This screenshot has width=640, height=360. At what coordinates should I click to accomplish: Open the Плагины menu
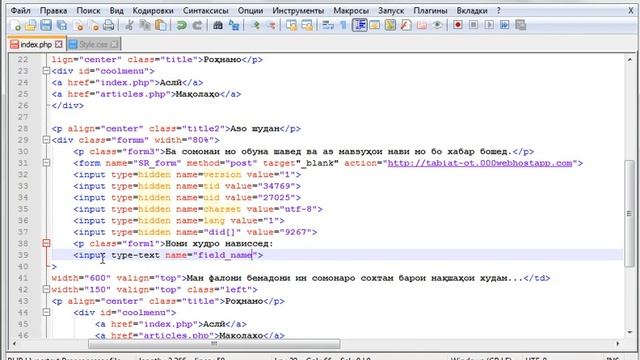tap(430, 11)
